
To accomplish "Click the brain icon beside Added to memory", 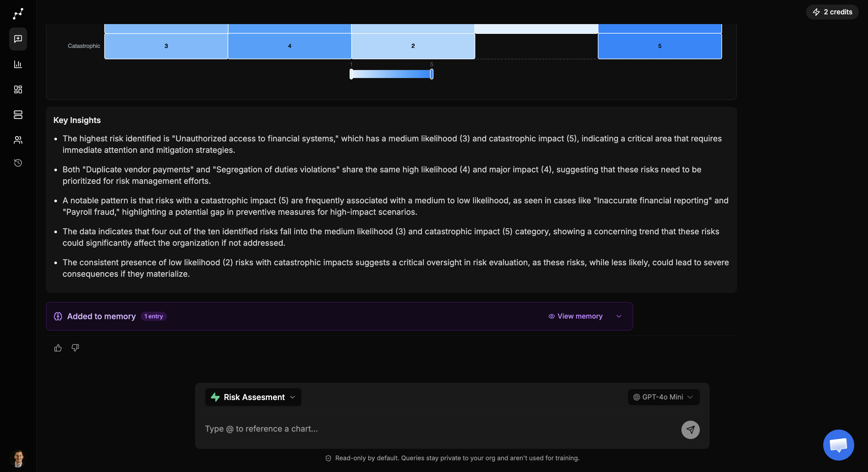I will click(58, 317).
